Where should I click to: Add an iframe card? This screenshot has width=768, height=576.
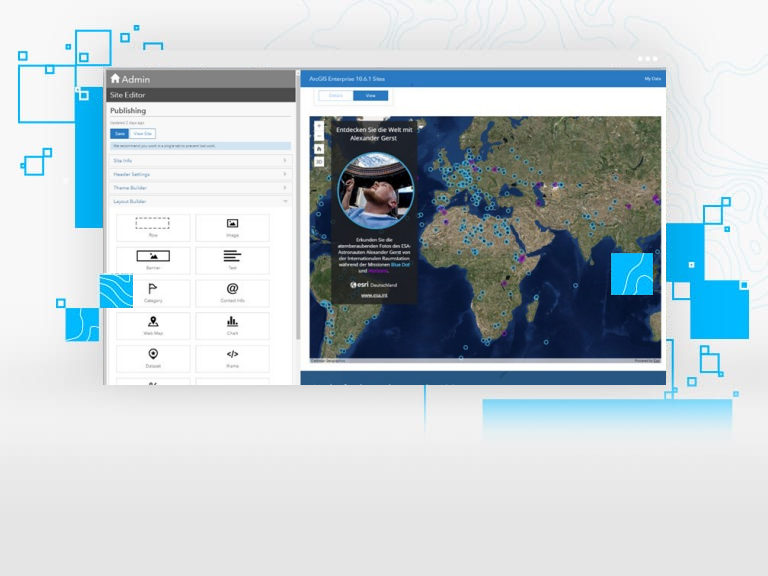tap(232, 358)
